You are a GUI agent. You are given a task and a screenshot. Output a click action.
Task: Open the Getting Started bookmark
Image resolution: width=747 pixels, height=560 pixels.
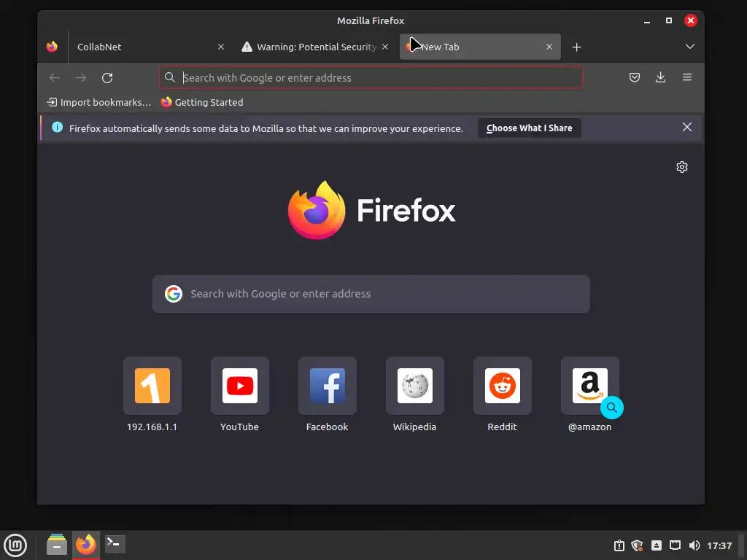click(202, 102)
